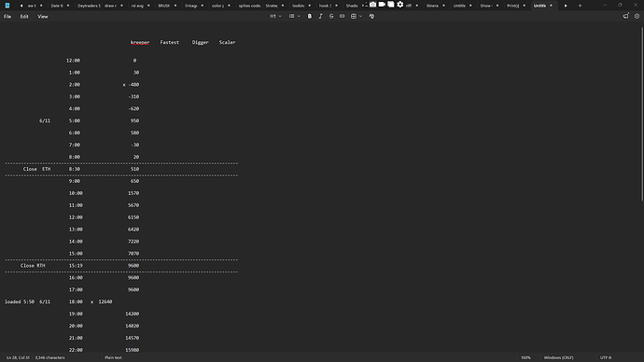Click the loaded 5:50 note text
644x362 pixels.
point(20,301)
